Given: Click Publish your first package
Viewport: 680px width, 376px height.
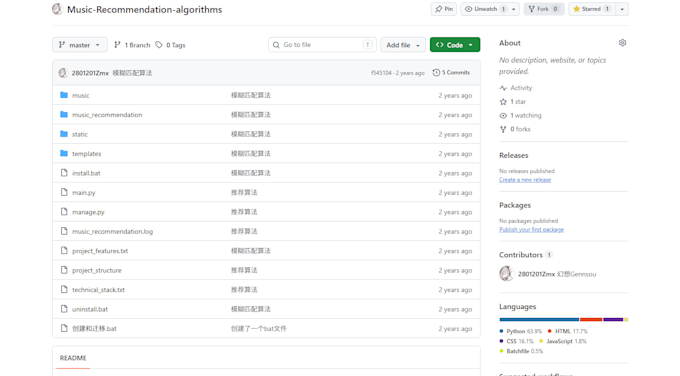Looking at the screenshot, I should pos(532,230).
